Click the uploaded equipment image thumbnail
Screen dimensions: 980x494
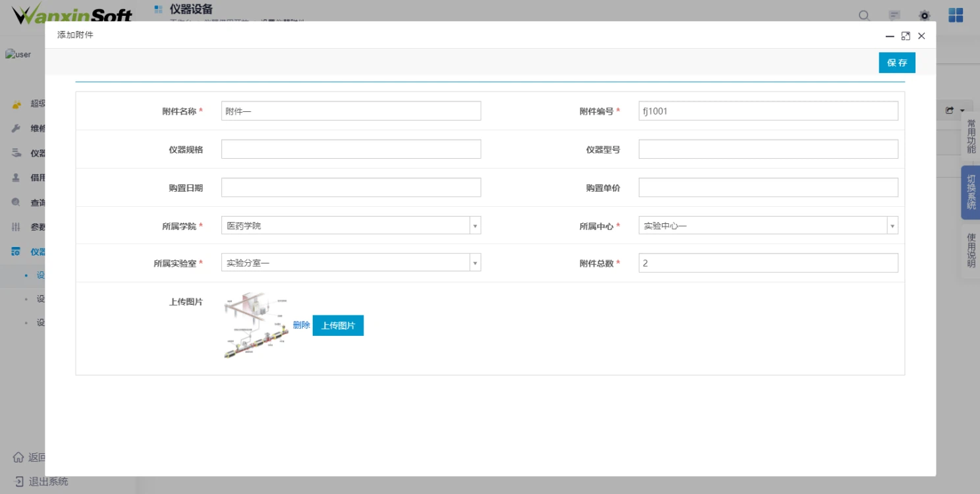point(256,326)
